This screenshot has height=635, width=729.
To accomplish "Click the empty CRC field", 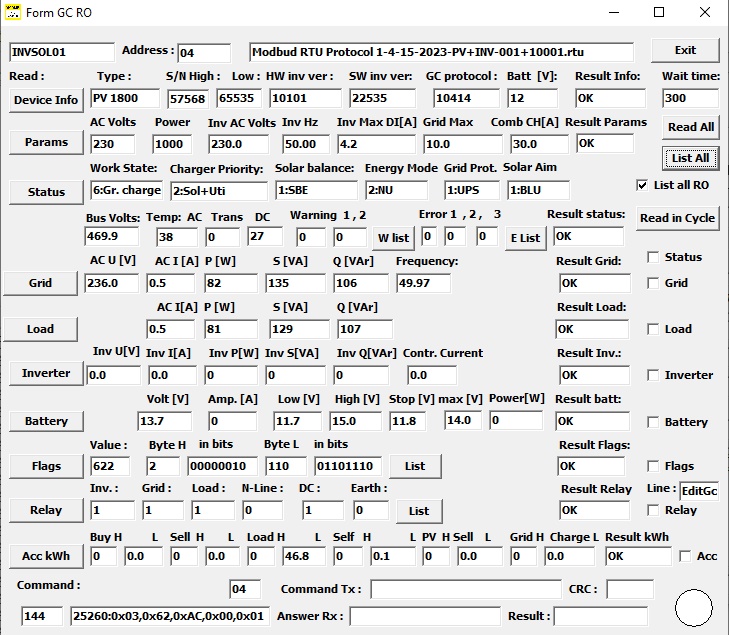I will tap(630, 589).
